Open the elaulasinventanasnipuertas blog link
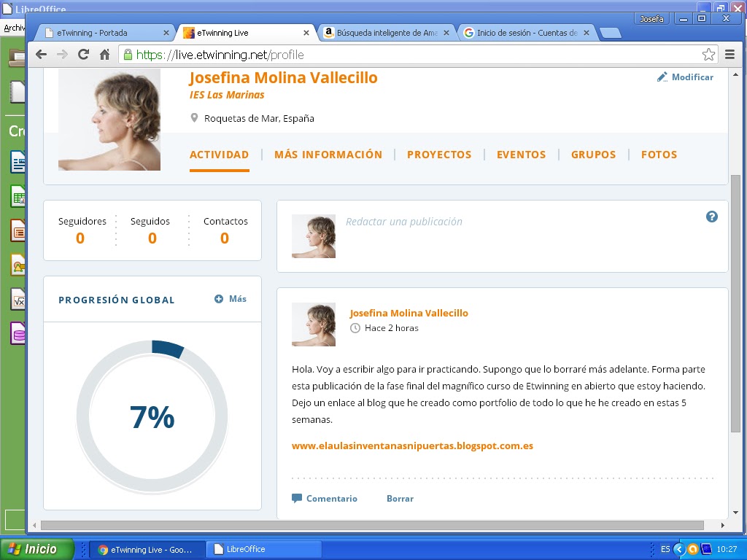747x560 pixels. click(412, 446)
